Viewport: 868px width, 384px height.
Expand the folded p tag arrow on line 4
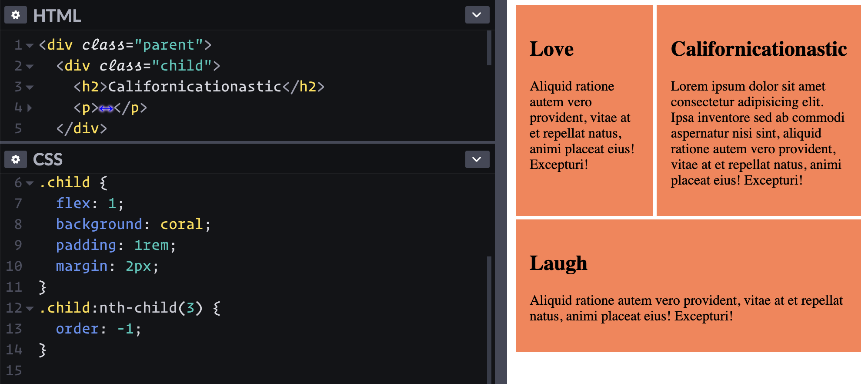30,108
